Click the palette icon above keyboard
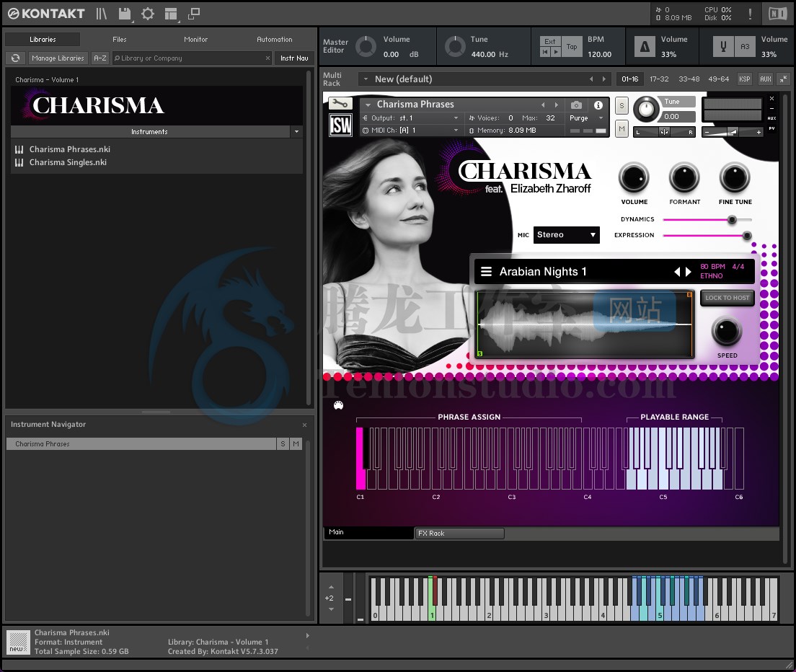Image resolution: width=796 pixels, height=672 pixels. [x=338, y=405]
